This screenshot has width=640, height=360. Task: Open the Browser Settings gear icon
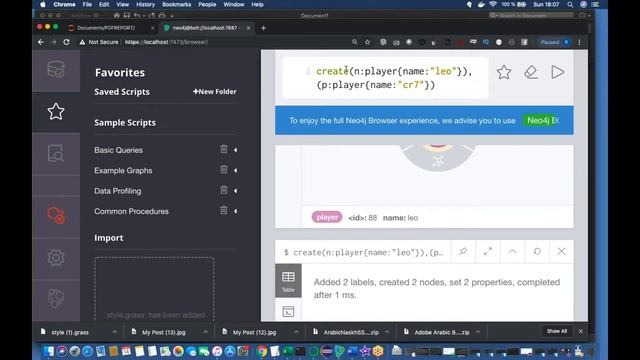[x=56, y=257]
